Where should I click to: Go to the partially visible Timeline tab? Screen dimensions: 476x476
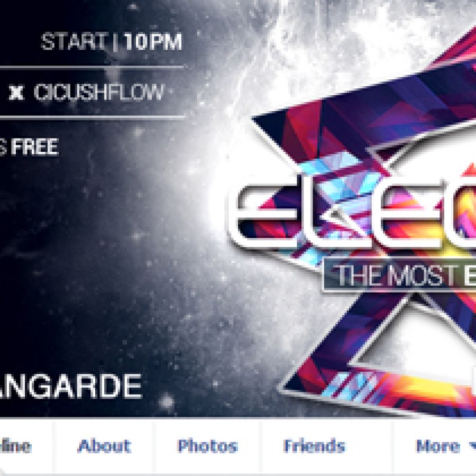tap(16, 446)
